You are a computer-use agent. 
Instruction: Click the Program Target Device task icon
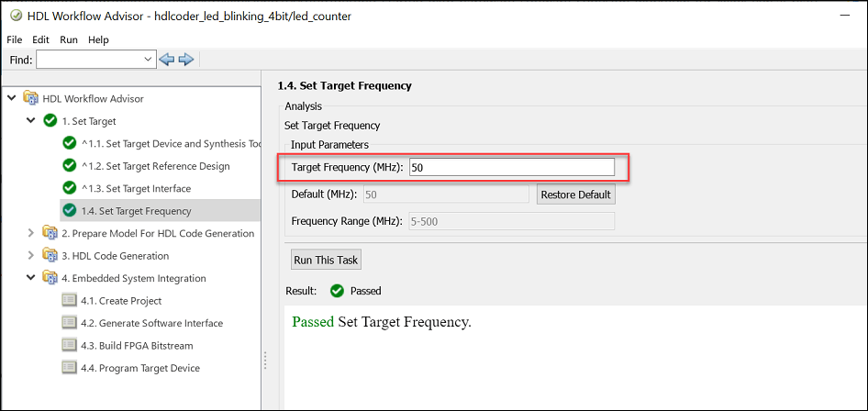[x=69, y=368]
